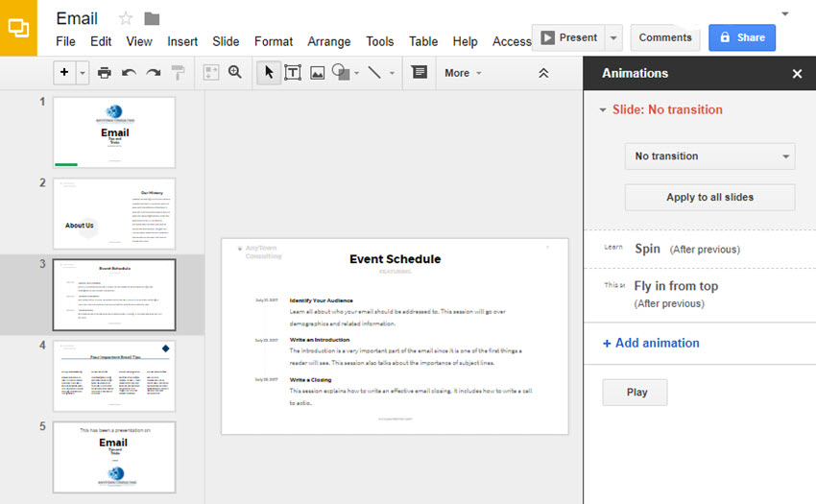Viewport: 816px width, 504px height.
Task: Open the View menu
Action: pyautogui.click(x=139, y=41)
